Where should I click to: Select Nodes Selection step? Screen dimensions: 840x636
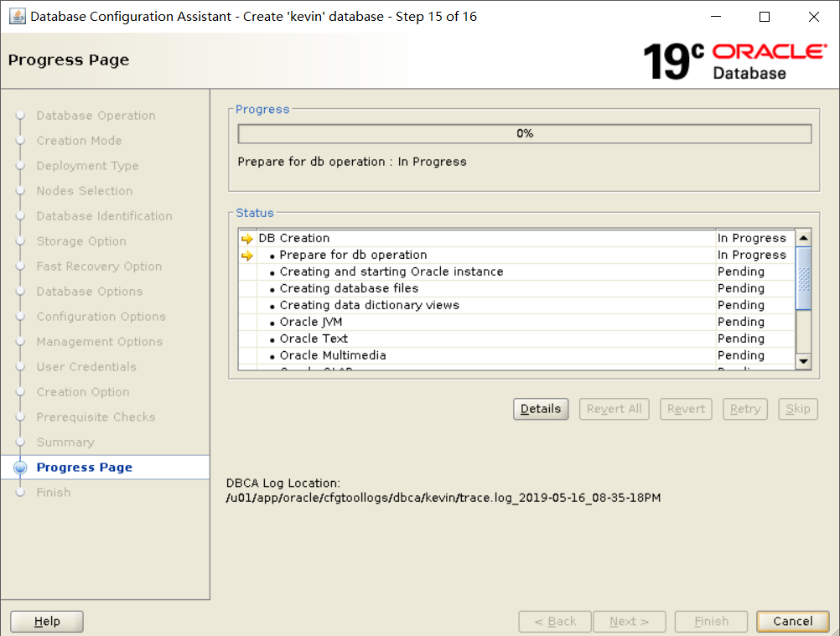tap(84, 191)
